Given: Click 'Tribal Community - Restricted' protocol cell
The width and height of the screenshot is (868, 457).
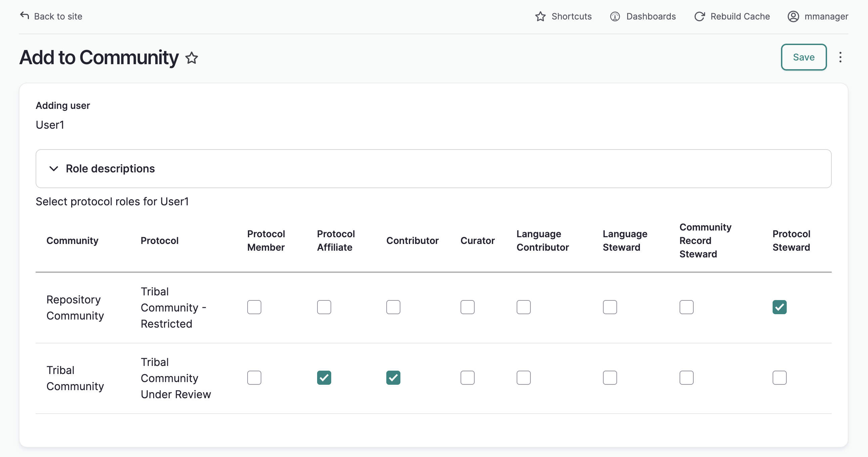Looking at the screenshot, I should click(x=174, y=307).
